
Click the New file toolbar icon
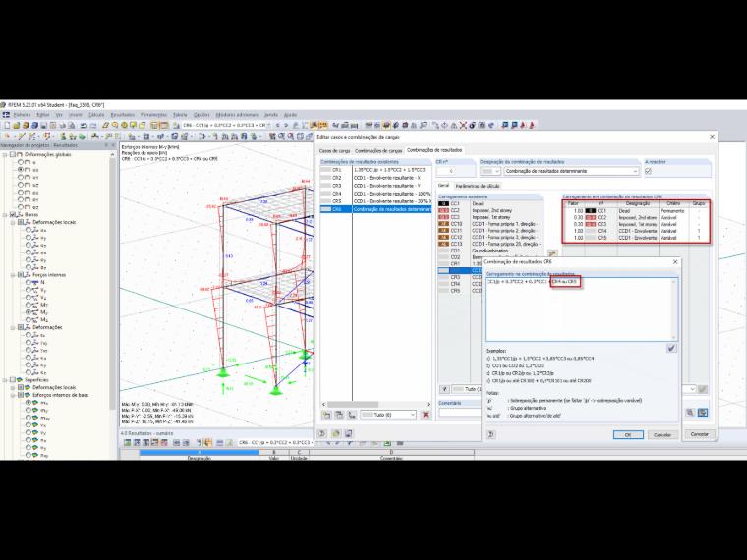(x=7, y=125)
